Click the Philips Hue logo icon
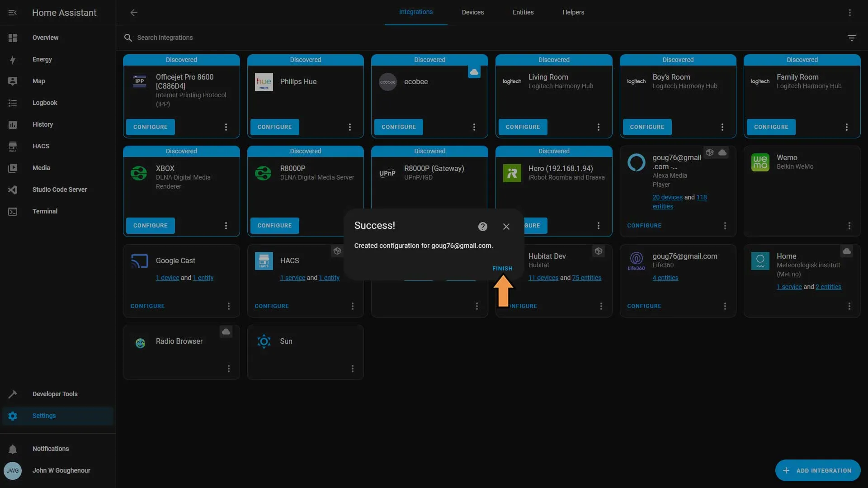Viewport: 868px width, 488px height. tap(264, 82)
